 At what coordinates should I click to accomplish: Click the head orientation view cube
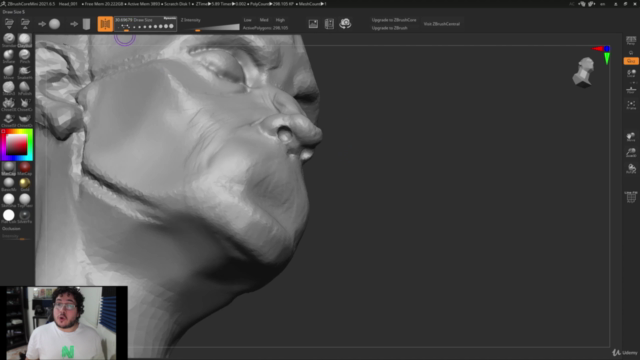tap(584, 72)
